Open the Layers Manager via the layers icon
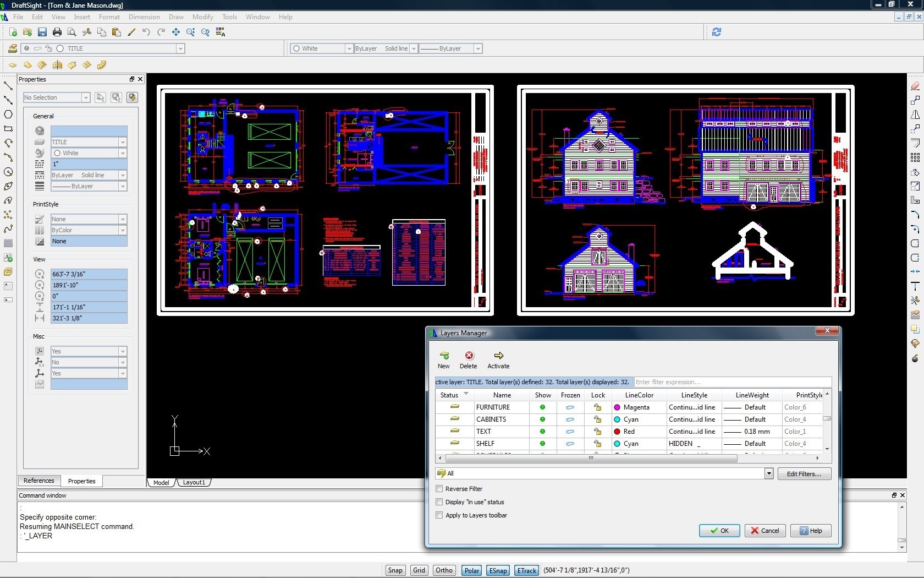 pos(12,48)
